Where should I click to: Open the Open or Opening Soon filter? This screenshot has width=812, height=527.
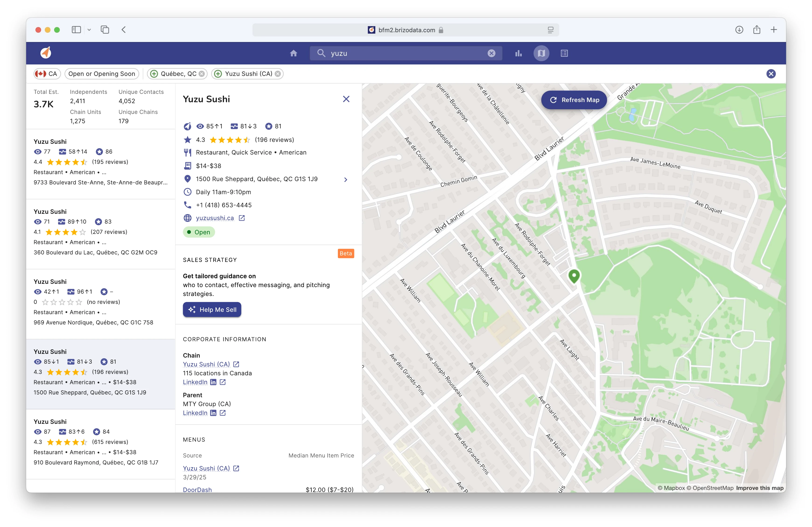click(102, 74)
